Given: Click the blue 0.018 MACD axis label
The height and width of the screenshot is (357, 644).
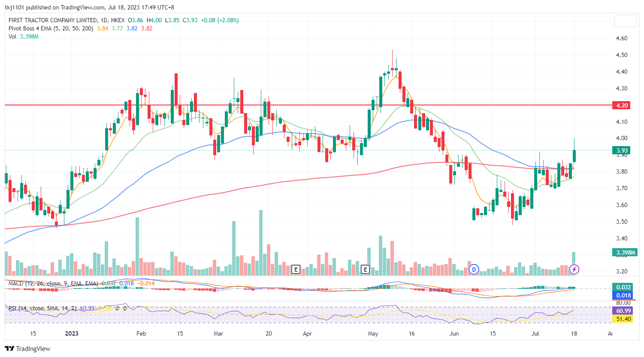Looking at the screenshot, I should (x=623, y=295).
